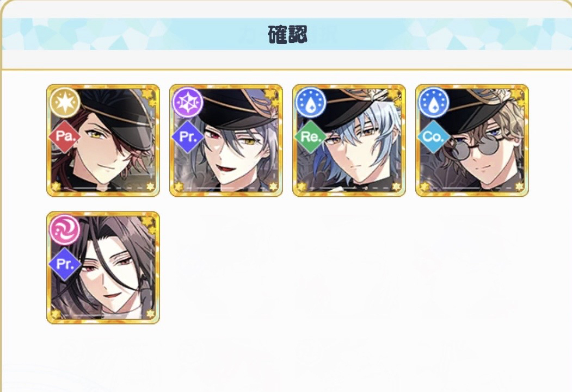Image resolution: width=572 pixels, height=392 pixels.
Task: Select the blue-haired character card
Action: pos(349,140)
